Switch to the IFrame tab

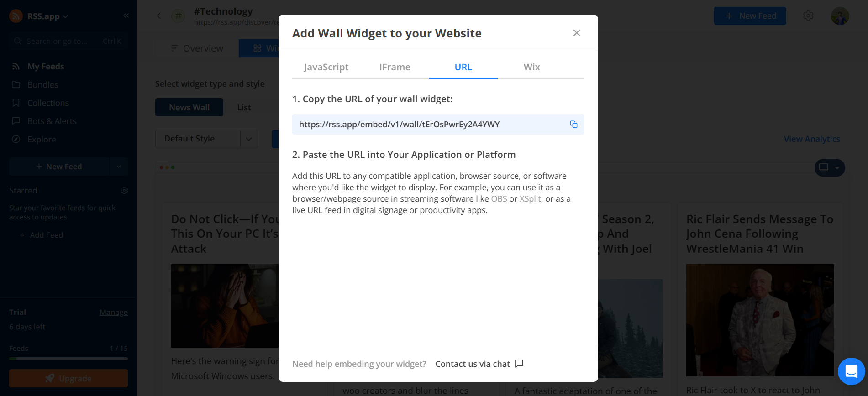(x=395, y=67)
